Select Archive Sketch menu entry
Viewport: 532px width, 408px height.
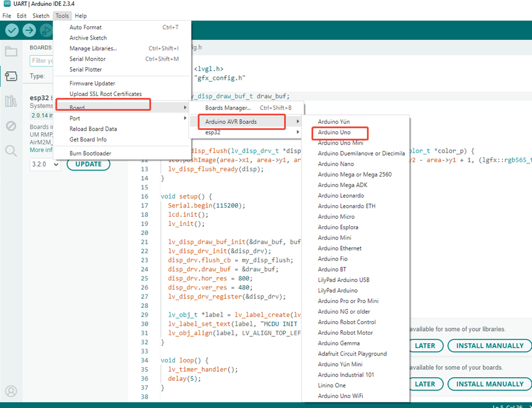122,38
